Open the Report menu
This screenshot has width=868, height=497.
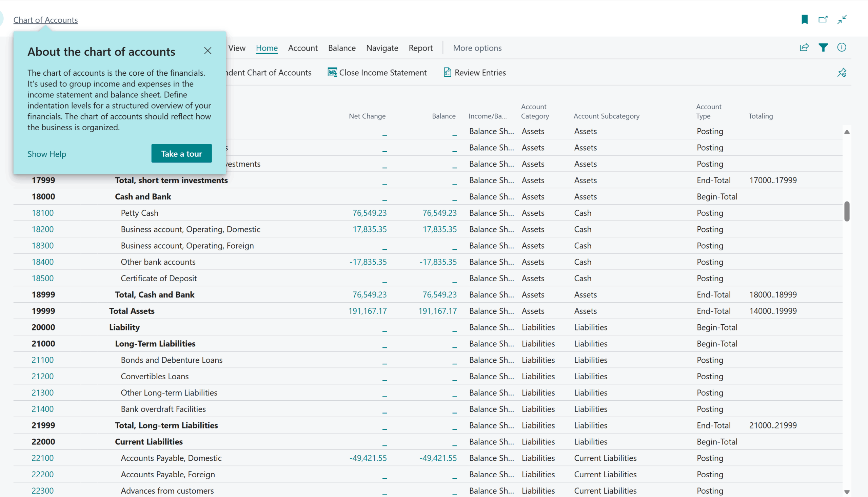coord(420,48)
